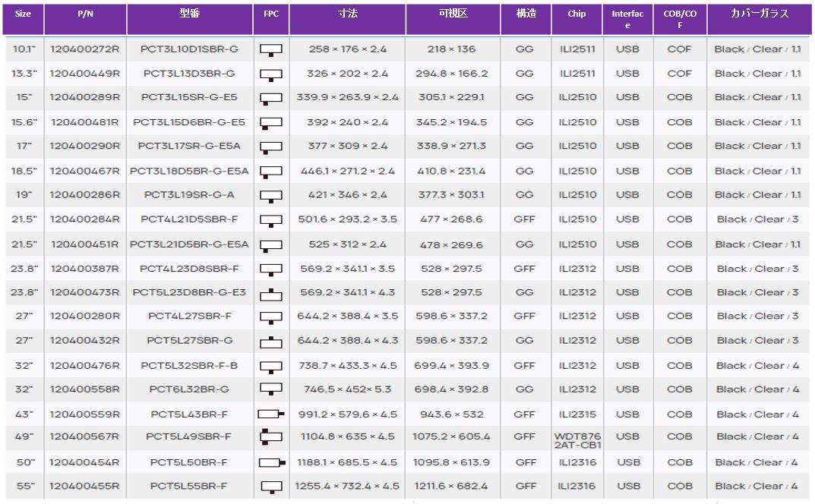
Task: Click the FPC icon in row 120400289R
Action: tap(271, 99)
